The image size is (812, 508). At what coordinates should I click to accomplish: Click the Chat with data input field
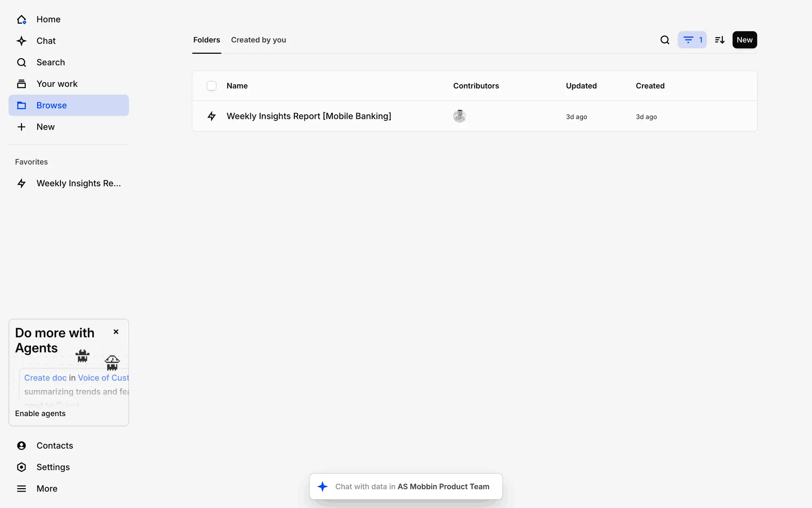coord(411,486)
